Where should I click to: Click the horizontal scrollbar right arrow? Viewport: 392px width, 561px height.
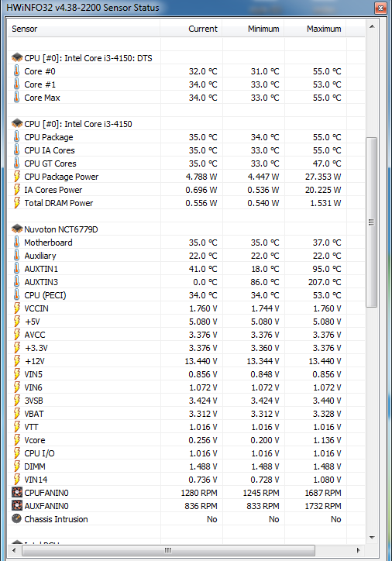359,550
